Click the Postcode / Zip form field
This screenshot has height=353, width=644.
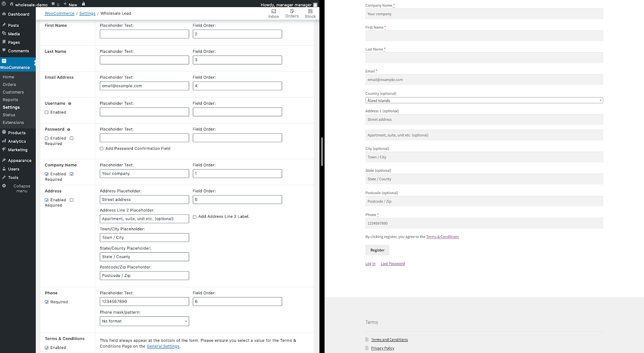coord(484,201)
